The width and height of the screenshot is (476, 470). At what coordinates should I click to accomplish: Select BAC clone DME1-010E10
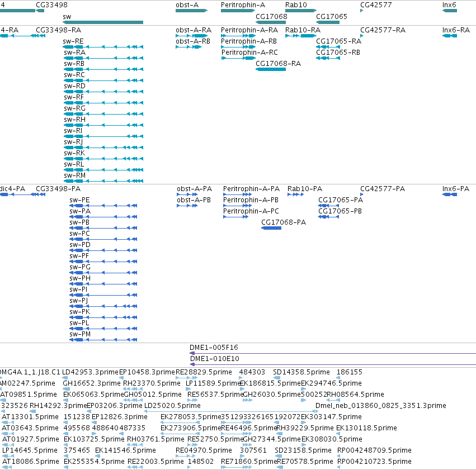pyautogui.click(x=333, y=364)
